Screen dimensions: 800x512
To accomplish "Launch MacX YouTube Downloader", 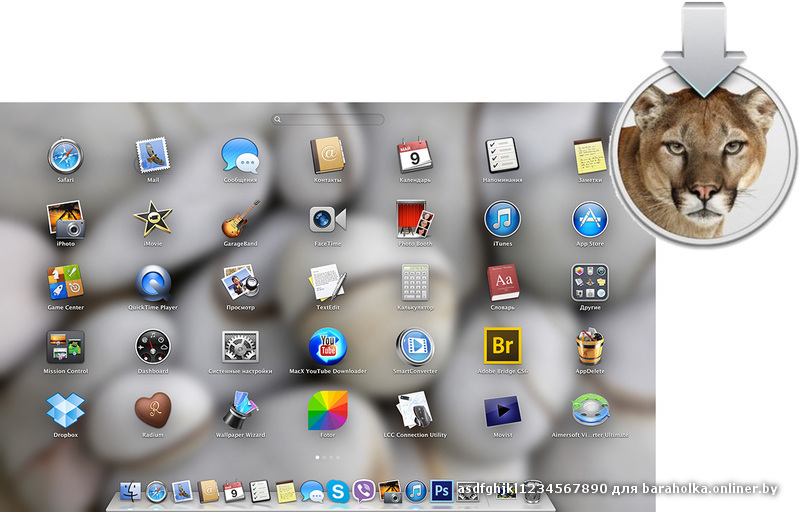I will (x=328, y=347).
